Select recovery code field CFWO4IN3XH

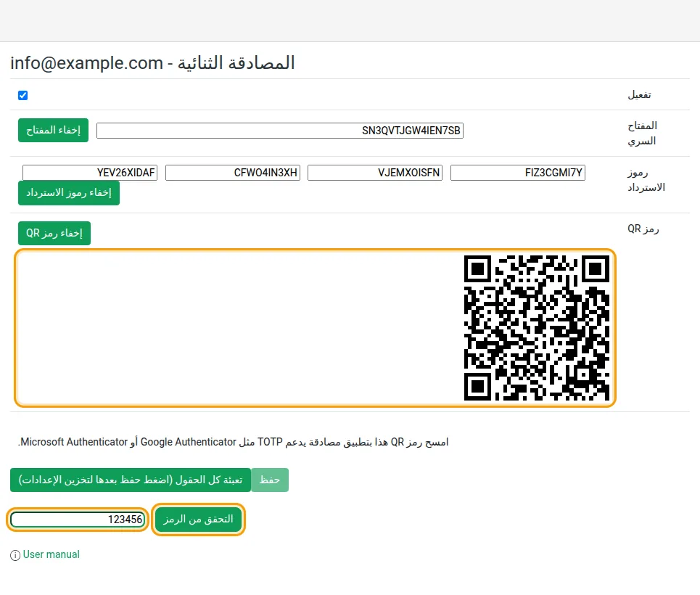(x=233, y=173)
